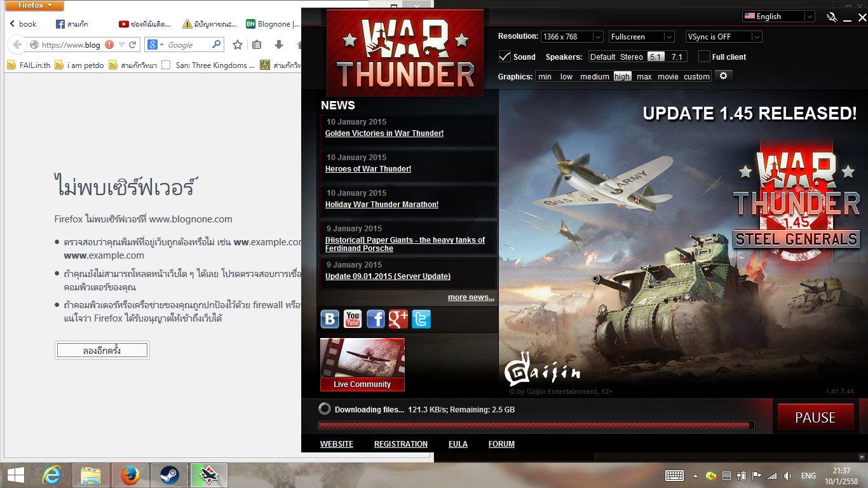Set graphics quality to low
The width and height of the screenshot is (868, 488).
(x=566, y=76)
